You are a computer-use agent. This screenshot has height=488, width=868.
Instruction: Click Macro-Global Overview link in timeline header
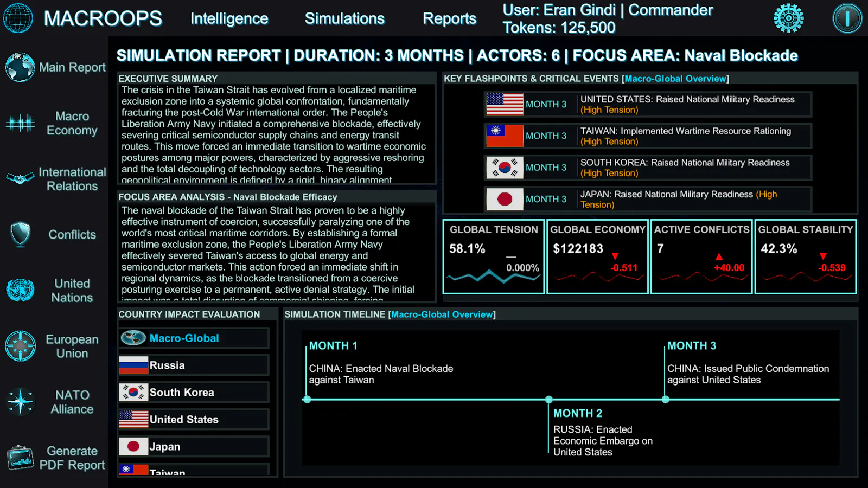[442, 314]
